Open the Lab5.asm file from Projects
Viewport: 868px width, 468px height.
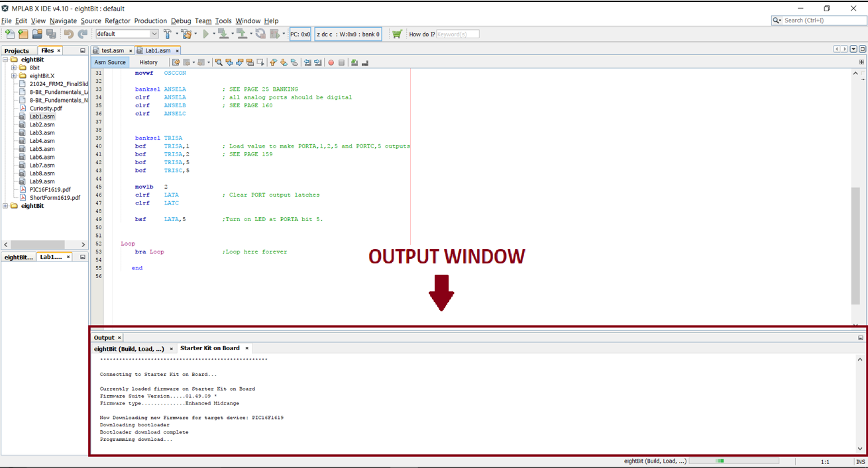click(x=42, y=148)
